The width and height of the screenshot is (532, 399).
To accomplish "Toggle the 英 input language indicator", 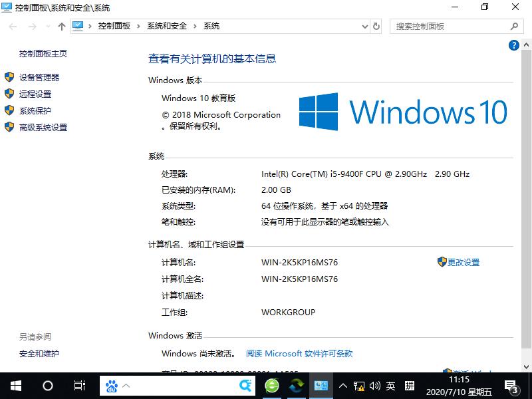I will coord(391,385).
